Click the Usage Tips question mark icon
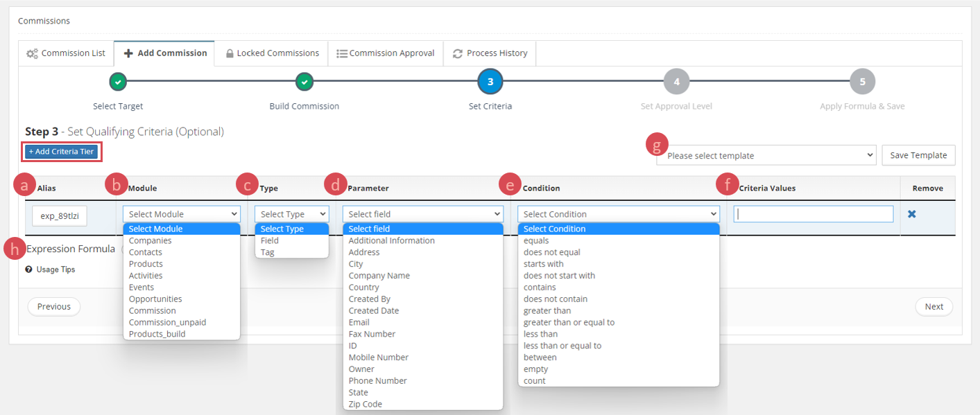Image resolution: width=980 pixels, height=415 pixels. [29, 270]
